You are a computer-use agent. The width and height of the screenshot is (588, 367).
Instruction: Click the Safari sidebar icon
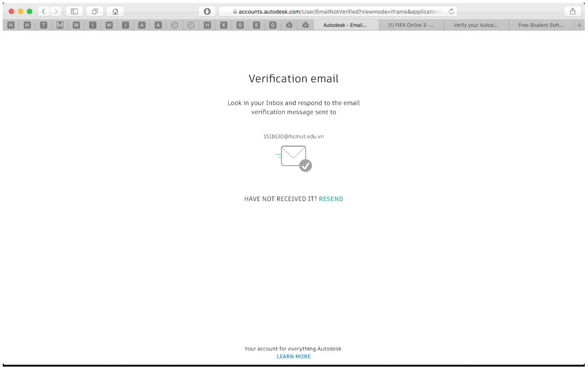[x=74, y=11]
